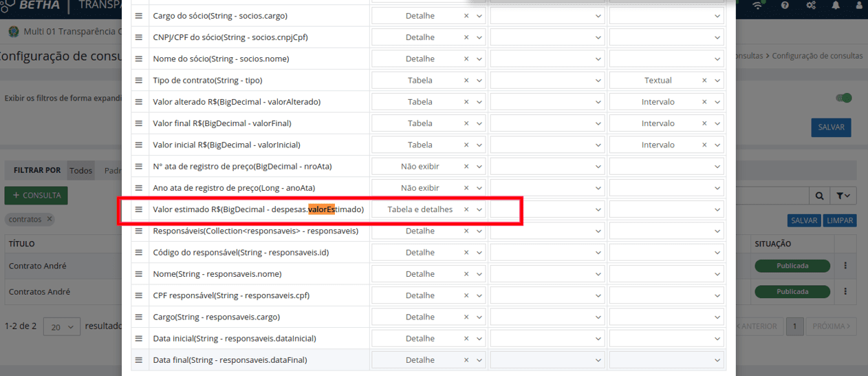Screen dimensions: 868x376
Task: Open settings gears icon in top bar
Action: [811, 6]
